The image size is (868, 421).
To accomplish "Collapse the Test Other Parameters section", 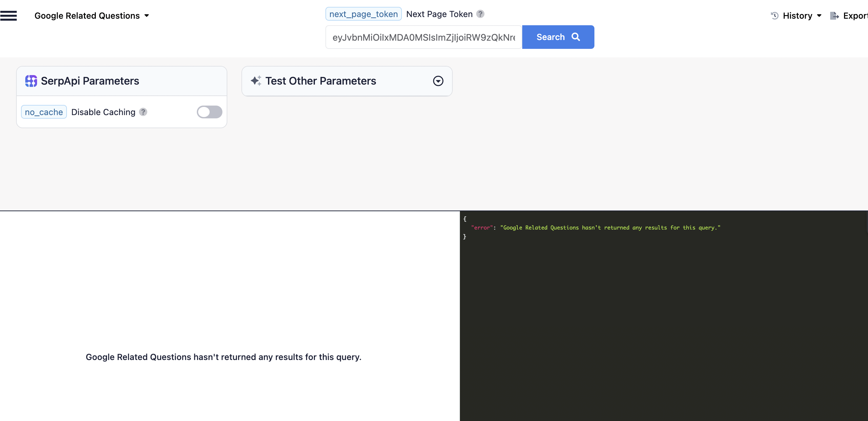I will (438, 81).
